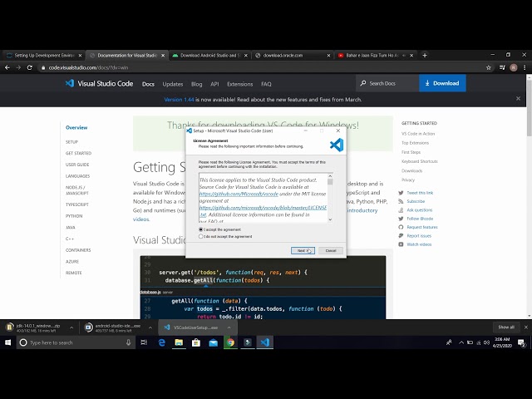Click the volume icon in system tray
The height and width of the screenshot is (399, 532).
pos(486,342)
